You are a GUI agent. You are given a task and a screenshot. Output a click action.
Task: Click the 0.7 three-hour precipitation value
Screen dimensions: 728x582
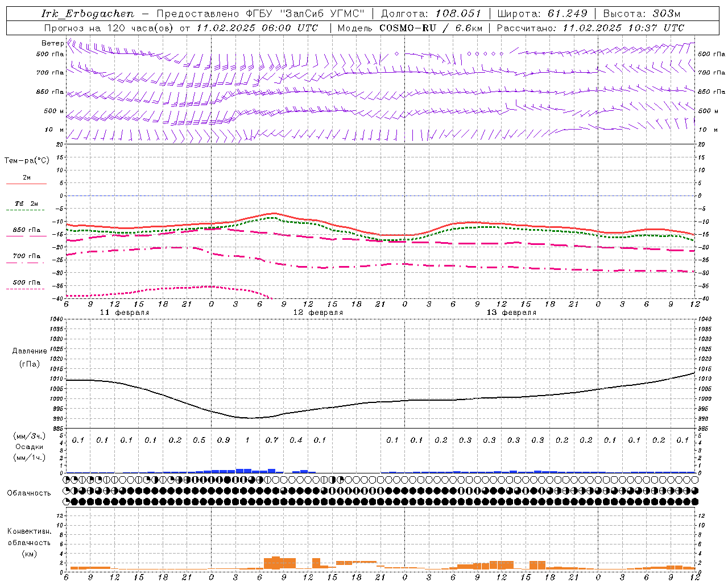click(x=272, y=440)
